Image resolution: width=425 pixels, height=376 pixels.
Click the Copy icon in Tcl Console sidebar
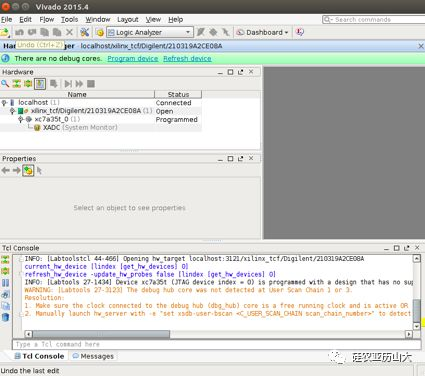[5, 306]
